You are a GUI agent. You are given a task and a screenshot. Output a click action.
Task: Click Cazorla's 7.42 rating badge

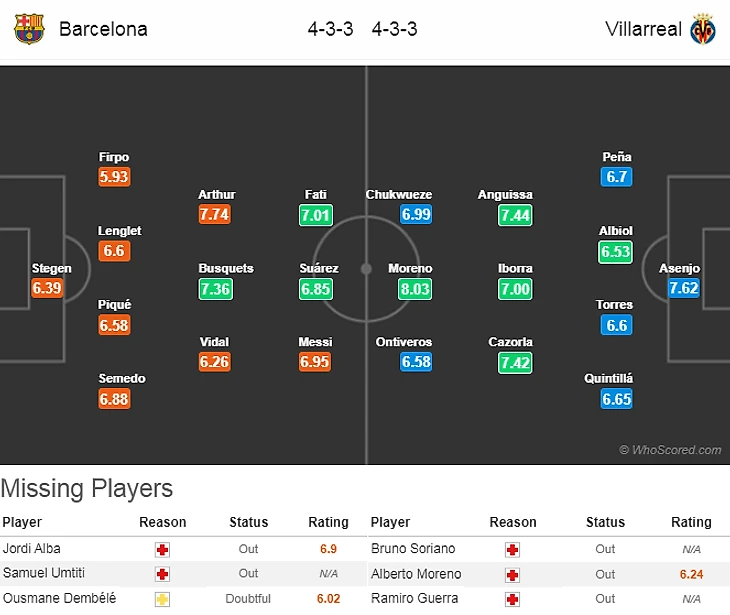(x=514, y=362)
